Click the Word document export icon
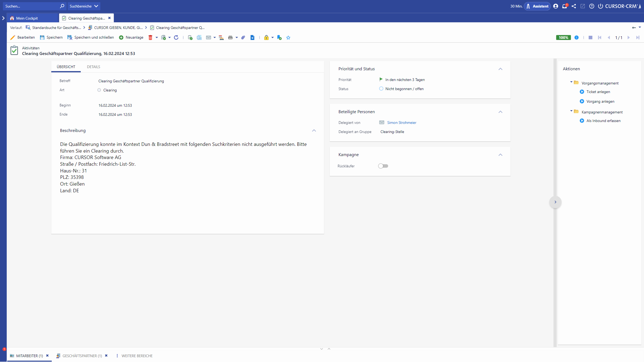The height and width of the screenshot is (362, 644). (253, 38)
